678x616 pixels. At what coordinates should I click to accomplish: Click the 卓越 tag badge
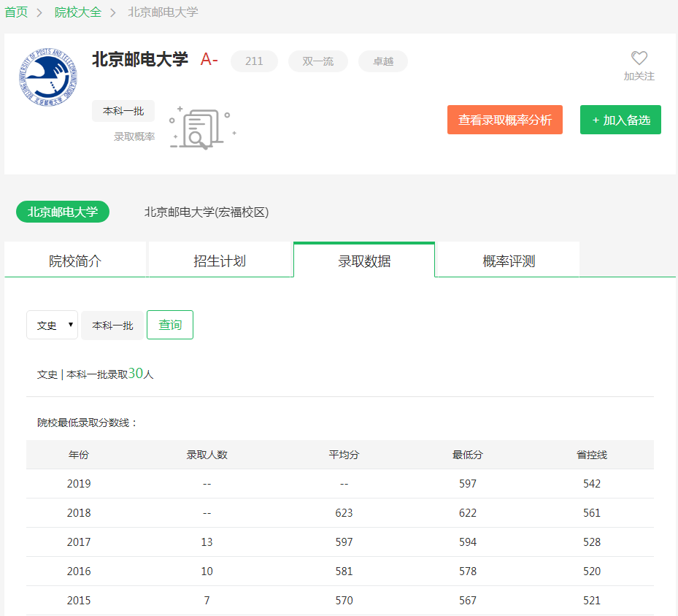(382, 61)
